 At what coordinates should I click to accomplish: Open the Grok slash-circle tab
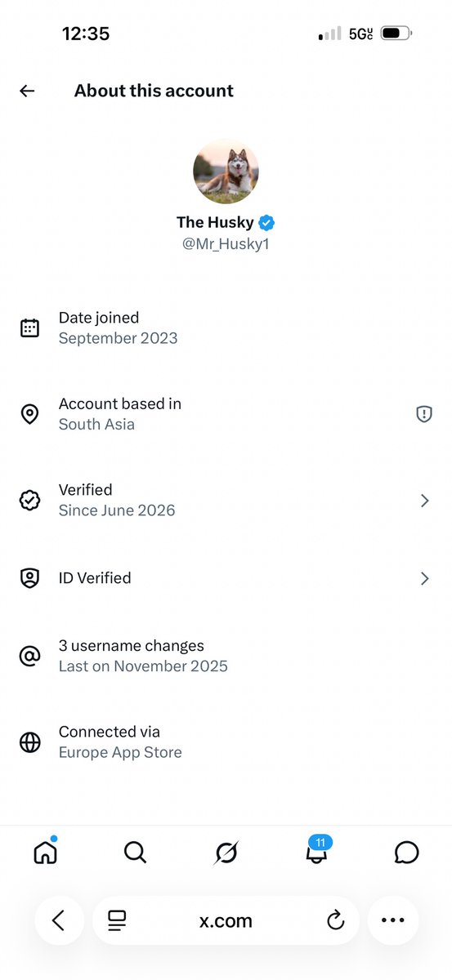pyautogui.click(x=226, y=853)
